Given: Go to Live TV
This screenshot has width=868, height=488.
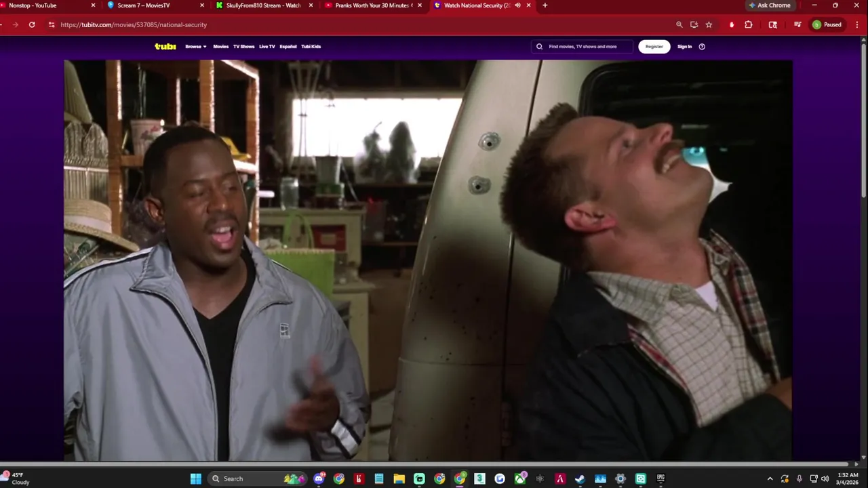Looking at the screenshot, I should [267, 47].
